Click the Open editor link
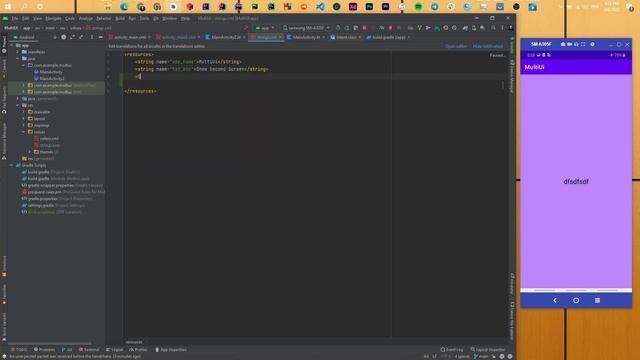Image resolution: width=640 pixels, height=360 pixels. 456,46
